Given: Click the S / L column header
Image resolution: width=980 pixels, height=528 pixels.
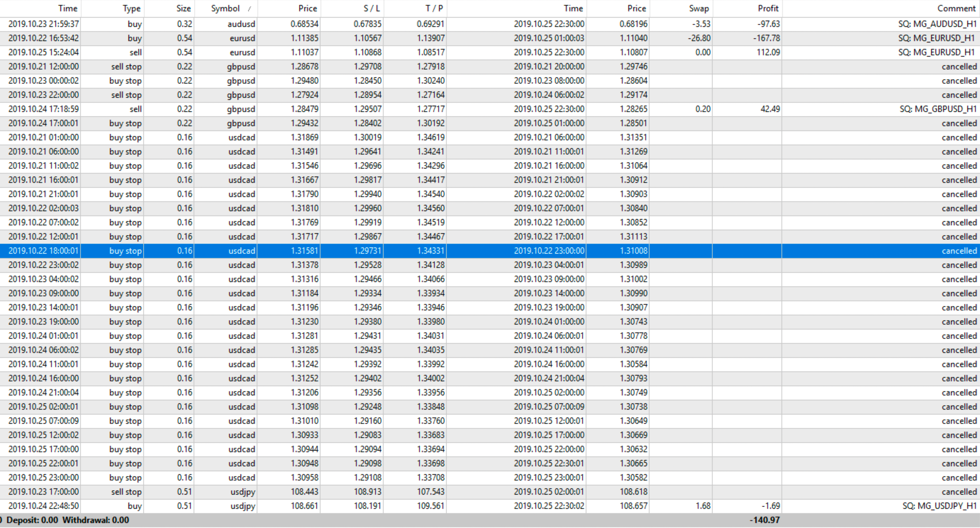Looking at the screenshot, I should click(372, 8).
